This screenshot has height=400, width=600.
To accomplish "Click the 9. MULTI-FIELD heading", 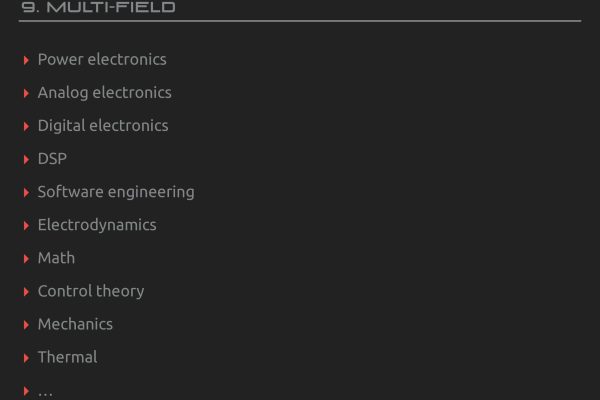I will 98,7.
